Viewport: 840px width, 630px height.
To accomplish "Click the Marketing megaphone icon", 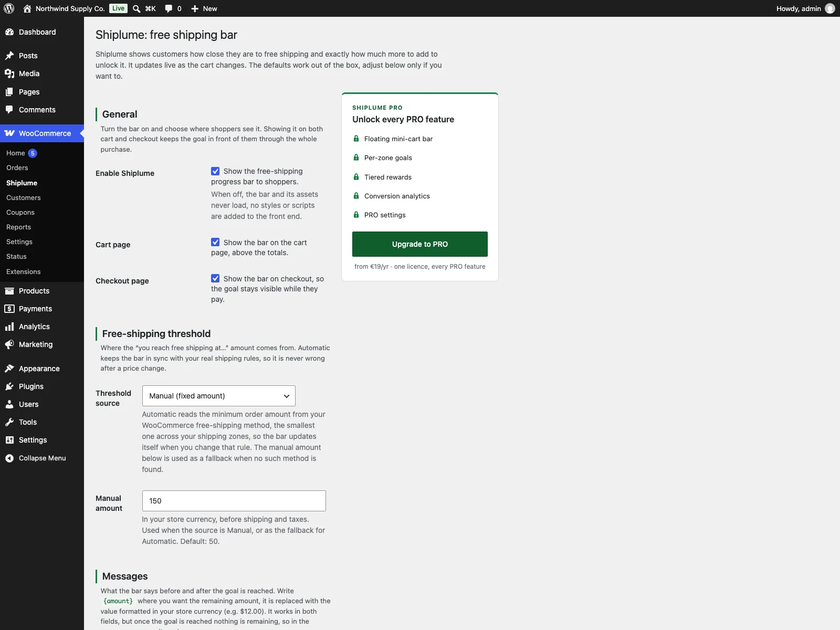I will tap(9, 344).
